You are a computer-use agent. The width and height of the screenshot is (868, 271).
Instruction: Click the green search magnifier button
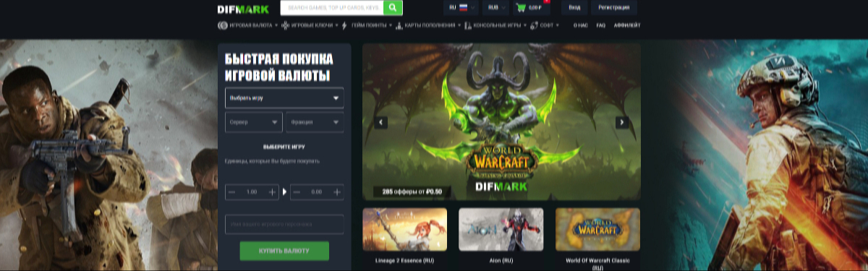(x=393, y=8)
